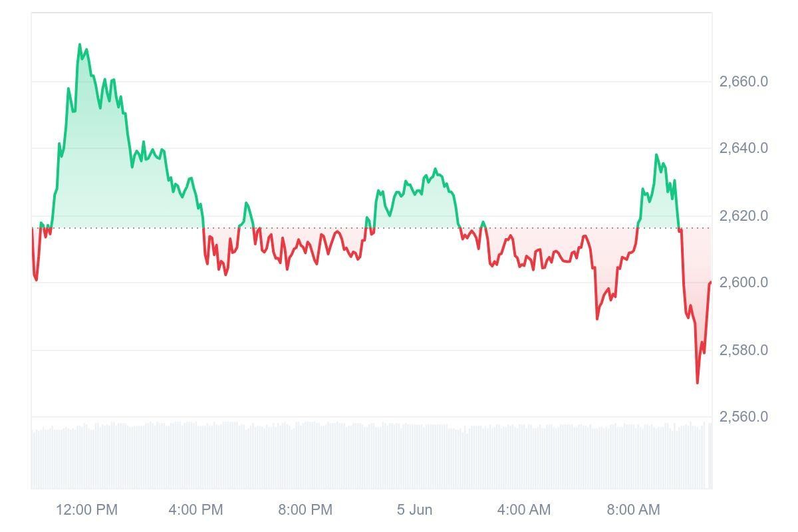The width and height of the screenshot is (798, 532).
Task: Click the lowest red trough of the price line
Action: [x=697, y=382]
